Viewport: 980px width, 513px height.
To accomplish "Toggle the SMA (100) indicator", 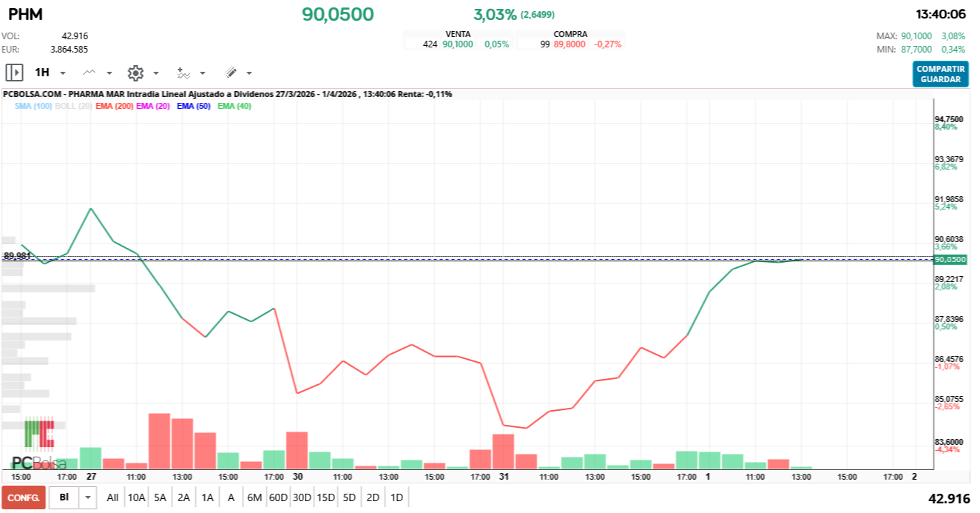I will point(33,106).
